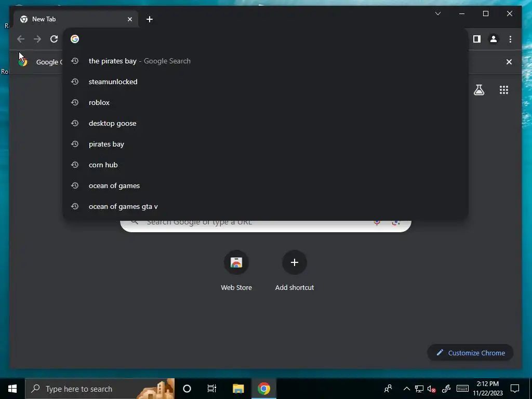This screenshot has height=399, width=532.
Task: Click the Add shortcut button
Action: (x=295, y=270)
